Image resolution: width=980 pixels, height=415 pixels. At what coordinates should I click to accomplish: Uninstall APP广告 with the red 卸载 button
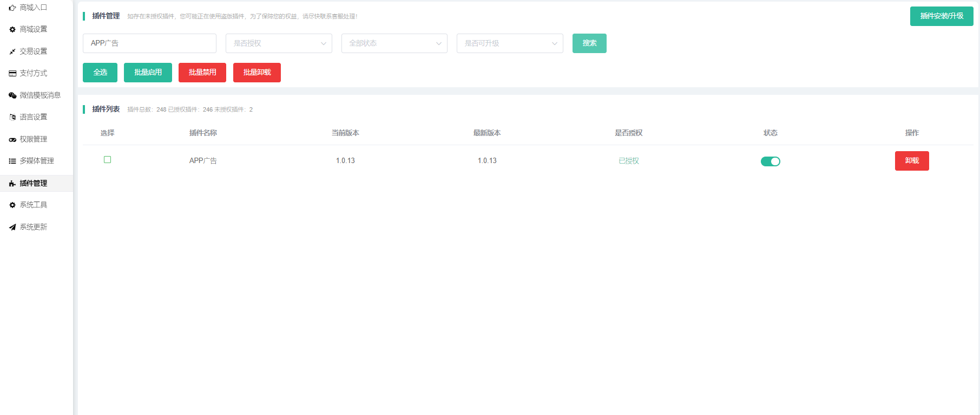coord(911,161)
